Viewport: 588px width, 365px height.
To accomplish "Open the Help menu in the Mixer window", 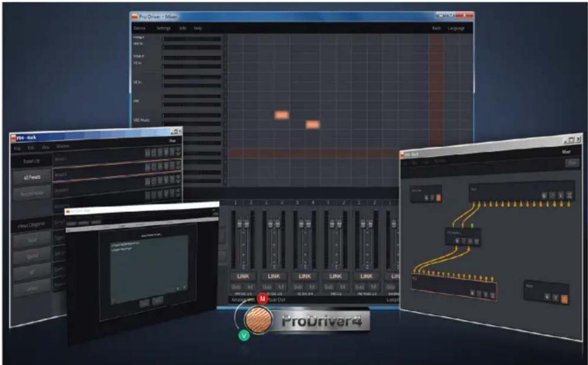I will 198,28.
